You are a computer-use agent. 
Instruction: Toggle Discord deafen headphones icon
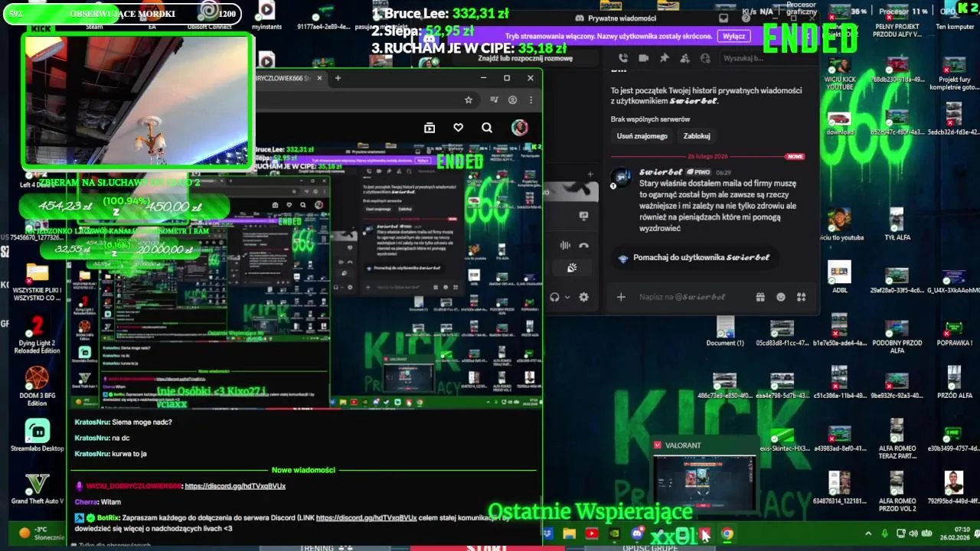[555, 297]
